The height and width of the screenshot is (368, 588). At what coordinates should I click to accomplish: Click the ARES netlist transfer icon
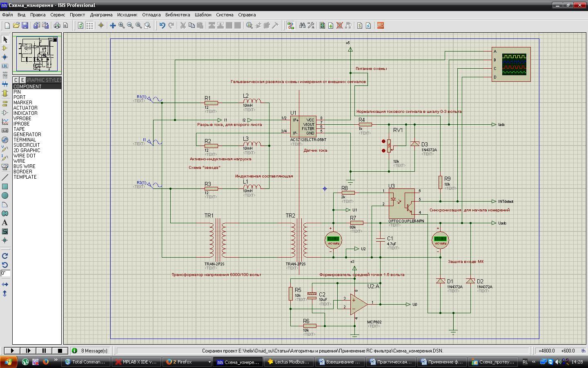click(x=380, y=25)
